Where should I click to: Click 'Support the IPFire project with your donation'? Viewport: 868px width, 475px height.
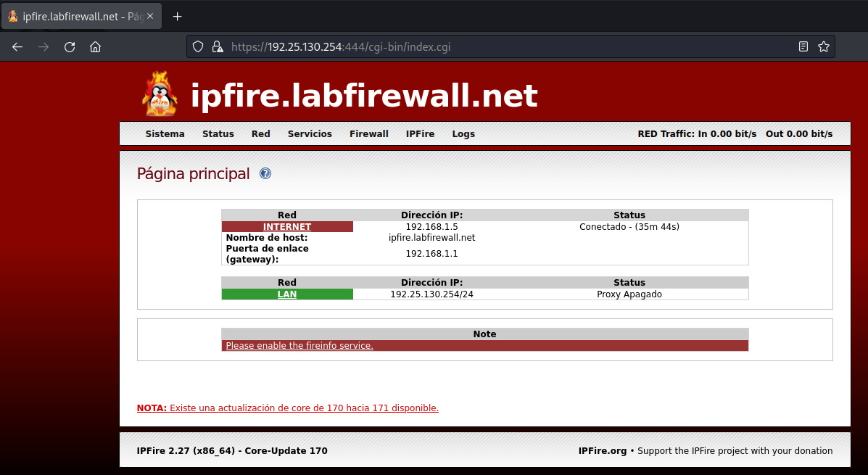735,450
